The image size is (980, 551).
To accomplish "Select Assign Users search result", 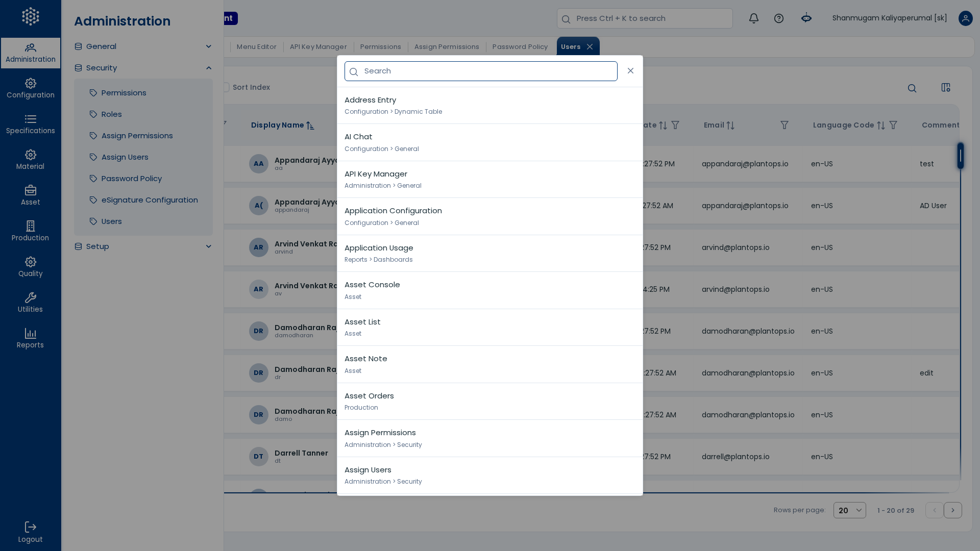I will (490, 475).
